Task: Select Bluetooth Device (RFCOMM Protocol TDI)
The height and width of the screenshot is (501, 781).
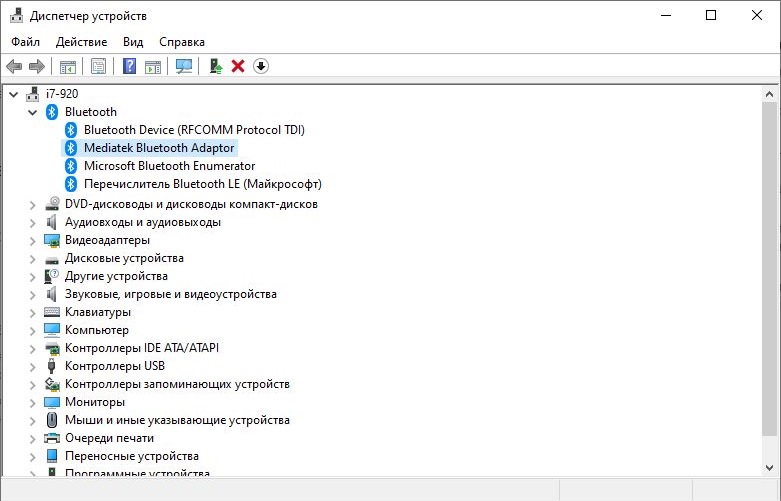Action: pos(194,130)
